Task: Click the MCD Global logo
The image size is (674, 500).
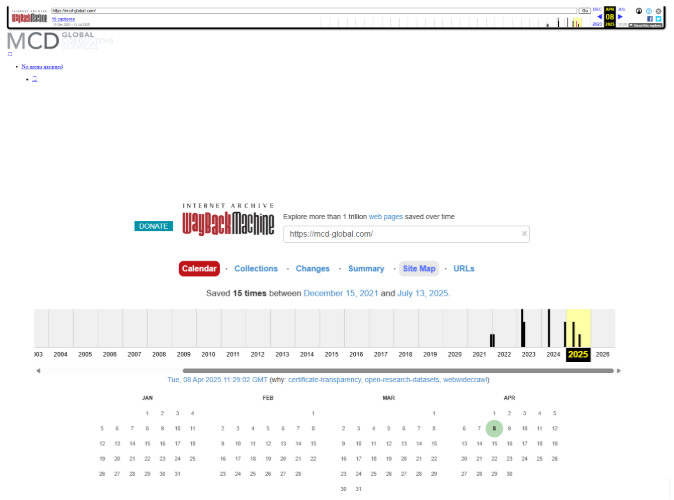Action: point(60,41)
